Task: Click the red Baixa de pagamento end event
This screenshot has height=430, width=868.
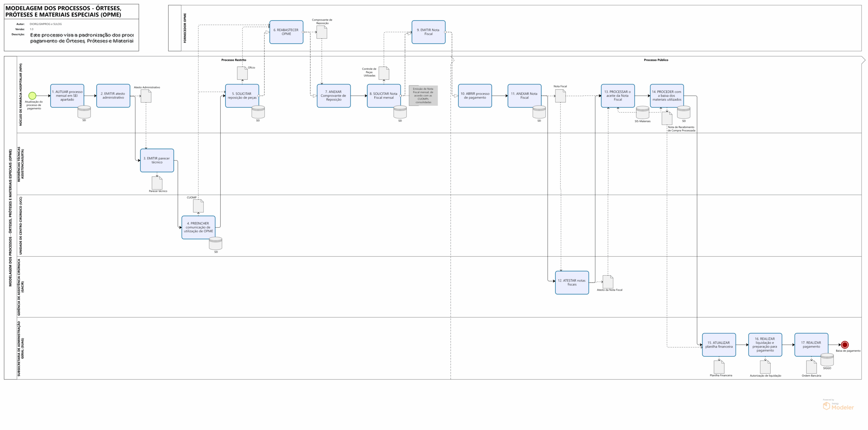Action: [x=845, y=345]
